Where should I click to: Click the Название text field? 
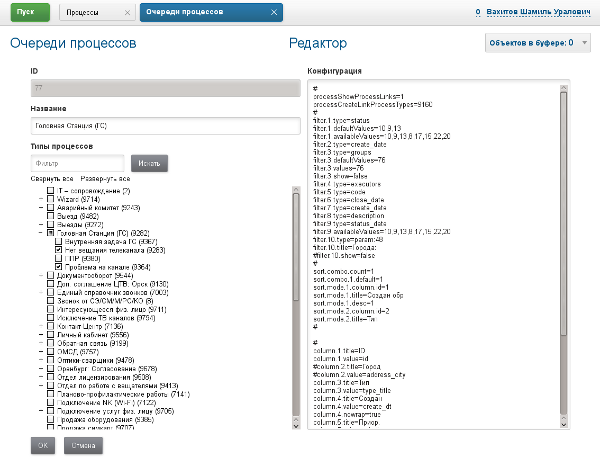pyautogui.click(x=165, y=126)
